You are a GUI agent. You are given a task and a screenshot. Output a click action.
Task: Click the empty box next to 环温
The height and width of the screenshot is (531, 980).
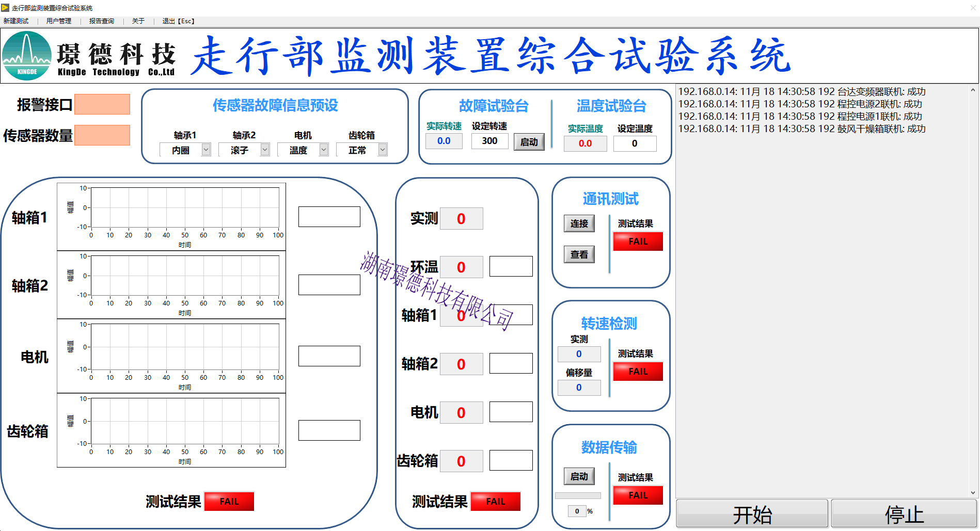coord(511,266)
